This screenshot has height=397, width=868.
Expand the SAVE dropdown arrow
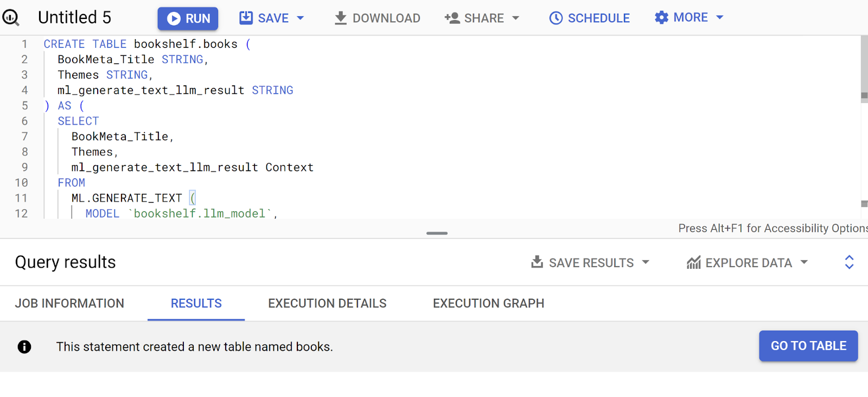point(301,18)
